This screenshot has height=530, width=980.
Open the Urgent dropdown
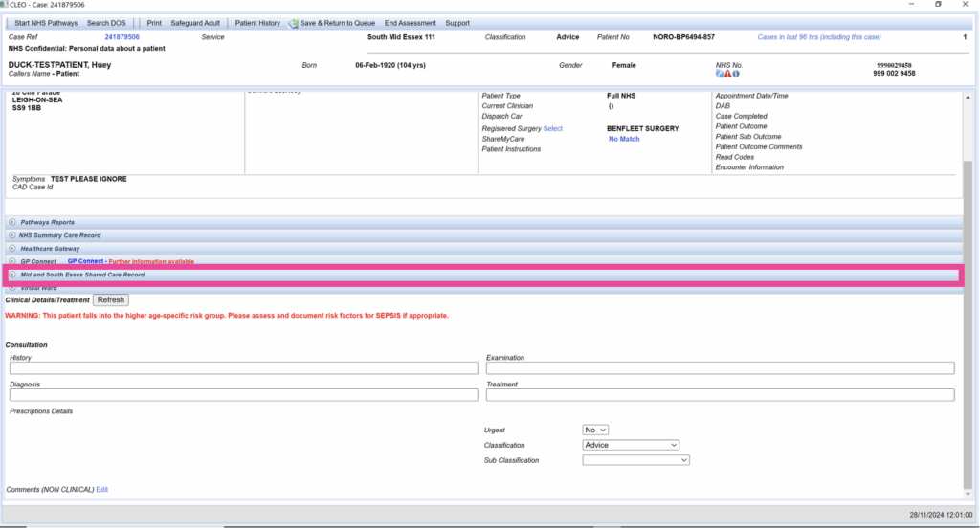pyautogui.click(x=595, y=430)
